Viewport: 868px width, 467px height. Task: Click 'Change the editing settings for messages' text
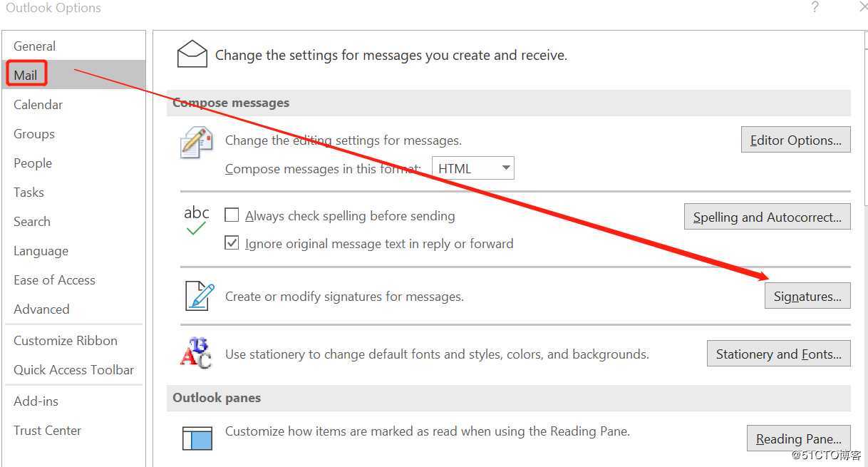coord(343,140)
